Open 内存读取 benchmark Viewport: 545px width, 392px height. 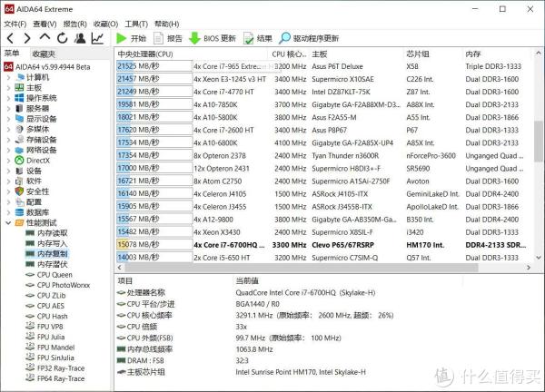[x=47, y=233]
